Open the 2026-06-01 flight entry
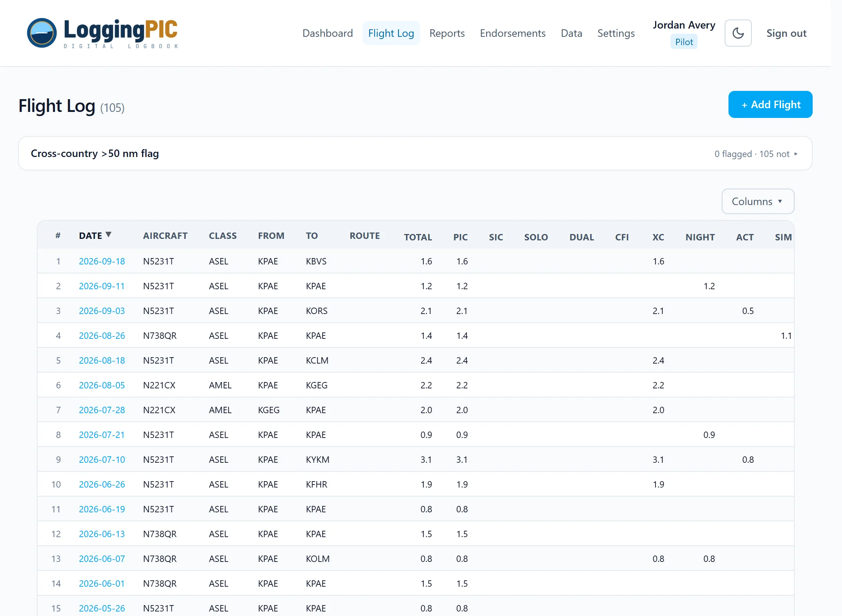Viewport: 842px width, 616px height. (101, 583)
